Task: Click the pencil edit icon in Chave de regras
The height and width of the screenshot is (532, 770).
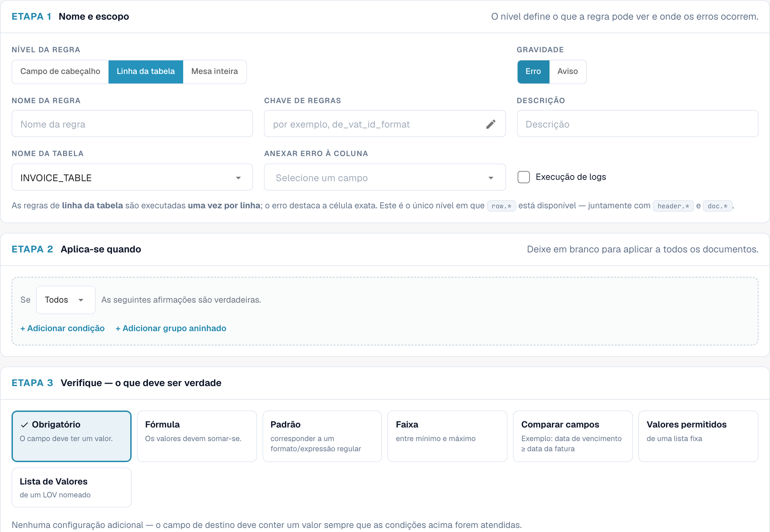Action: [490, 124]
